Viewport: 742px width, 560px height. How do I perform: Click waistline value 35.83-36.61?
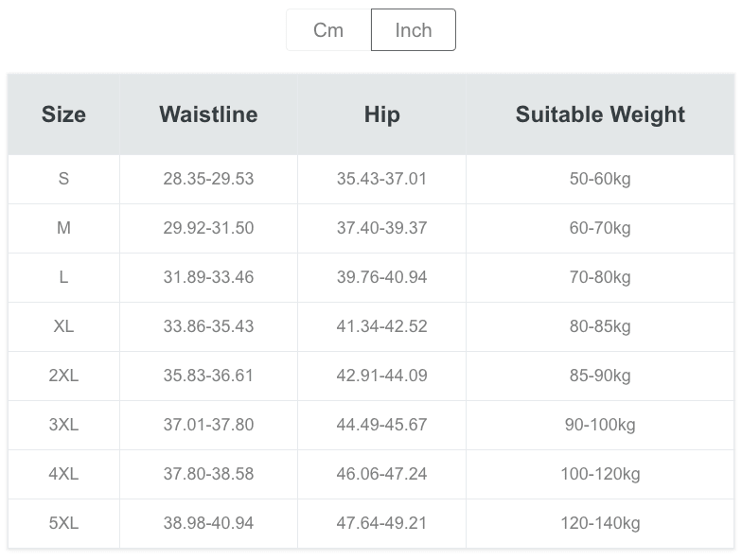coord(208,376)
